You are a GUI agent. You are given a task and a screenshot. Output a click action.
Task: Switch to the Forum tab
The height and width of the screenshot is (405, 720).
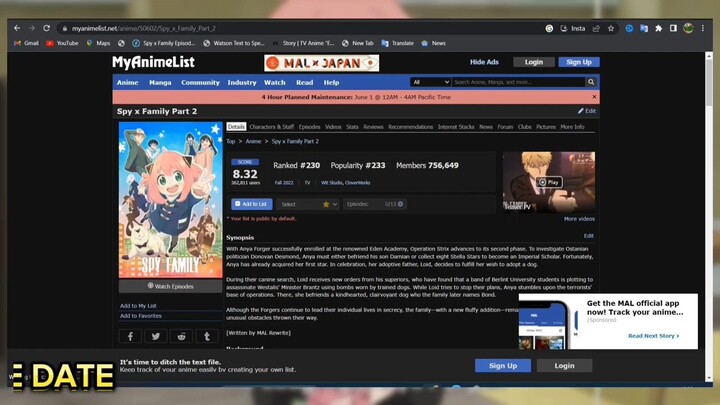pos(505,127)
